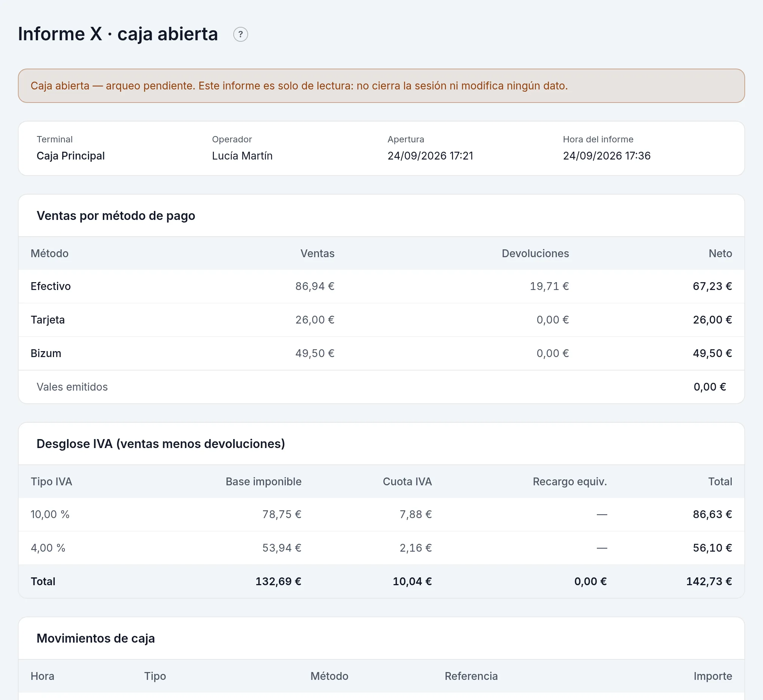The width and height of the screenshot is (763, 700).
Task: Click the 'Recargo equiv.' column header
Action: point(570,482)
